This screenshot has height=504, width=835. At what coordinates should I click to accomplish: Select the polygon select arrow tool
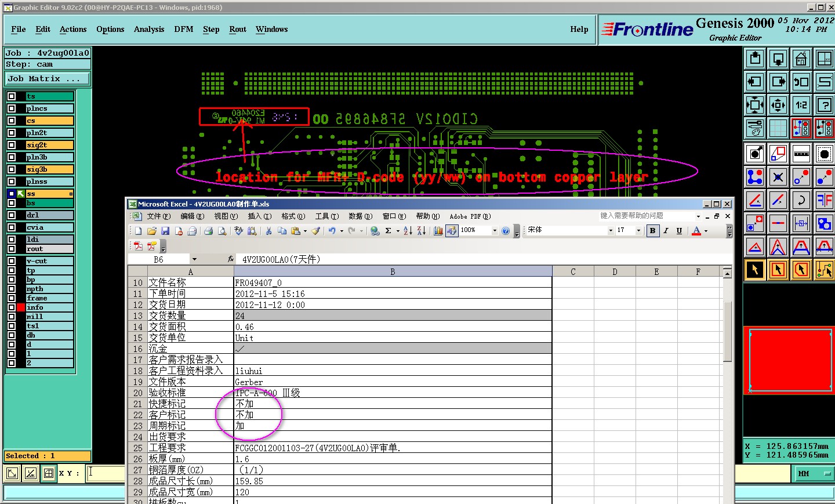coord(801,270)
